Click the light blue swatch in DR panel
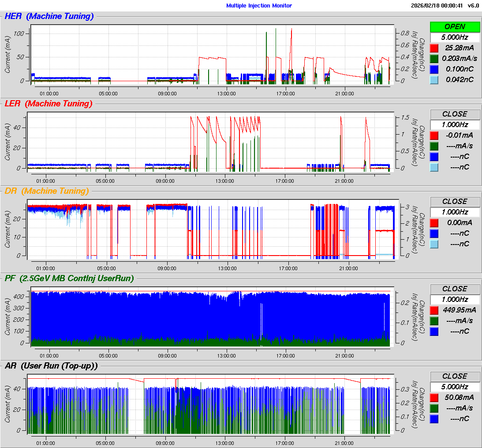482x448 pixels. 434,244
